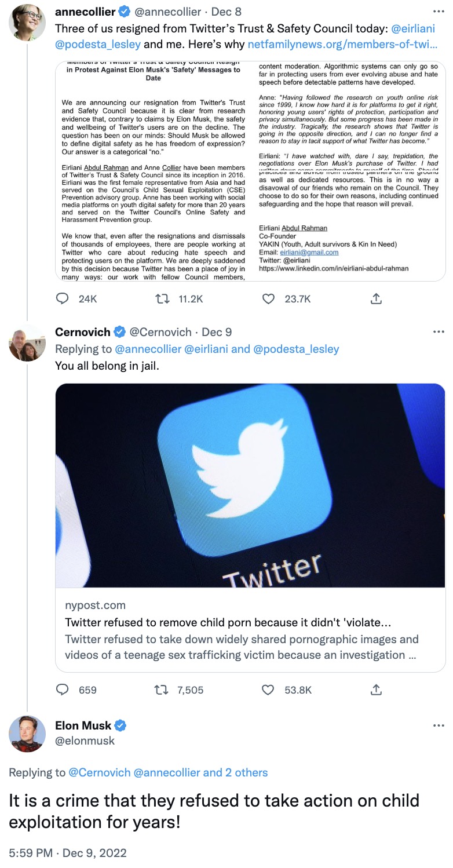Open the Twitter logo article image

point(250,486)
